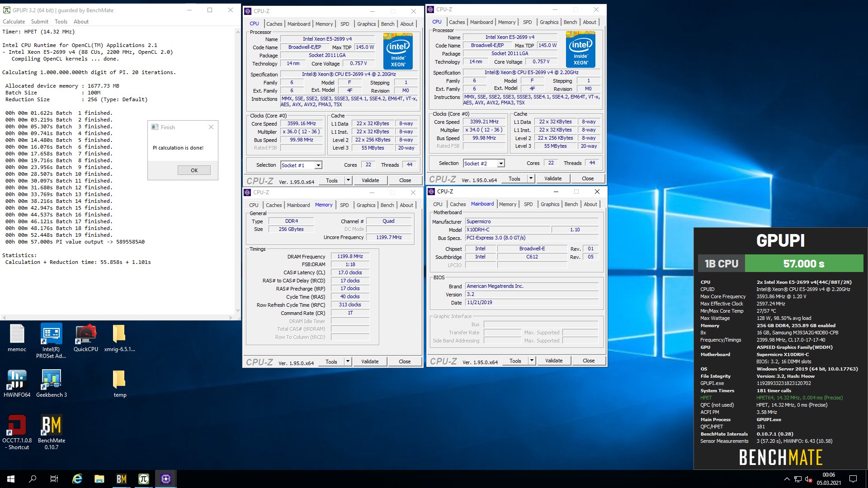Viewport: 868px width, 488px height.
Task: Open the temp folder on desktop
Action: tap(119, 383)
